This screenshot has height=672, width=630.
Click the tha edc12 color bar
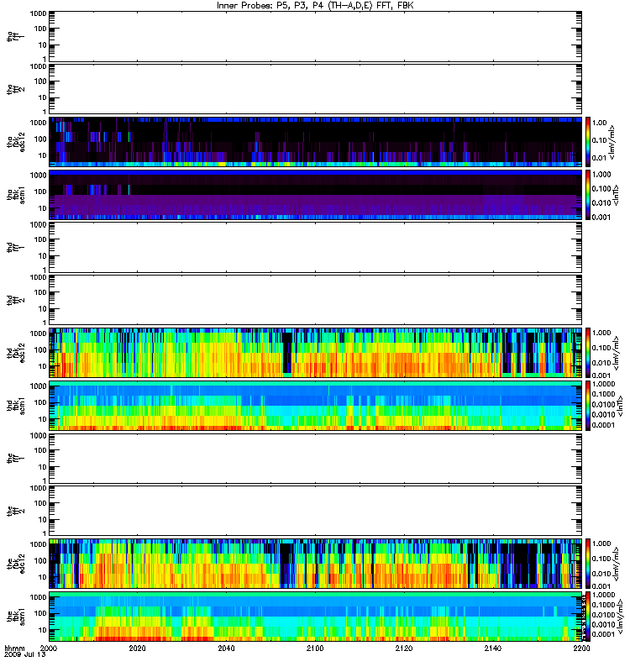[x=588, y=141]
